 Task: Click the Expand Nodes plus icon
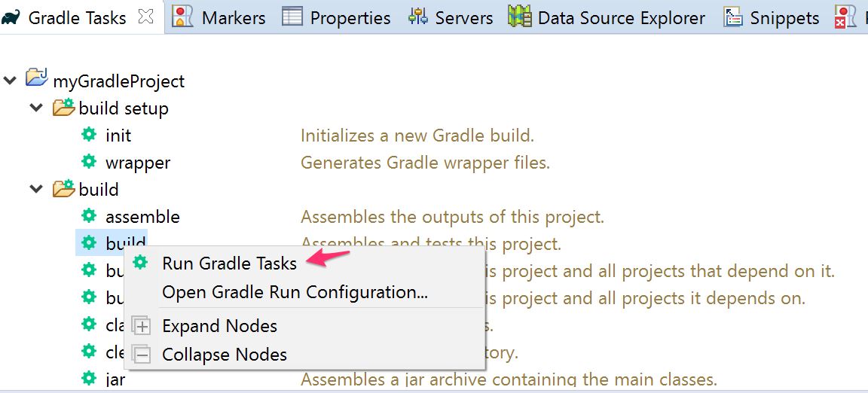pyautogui.click(x=141, y=326)
